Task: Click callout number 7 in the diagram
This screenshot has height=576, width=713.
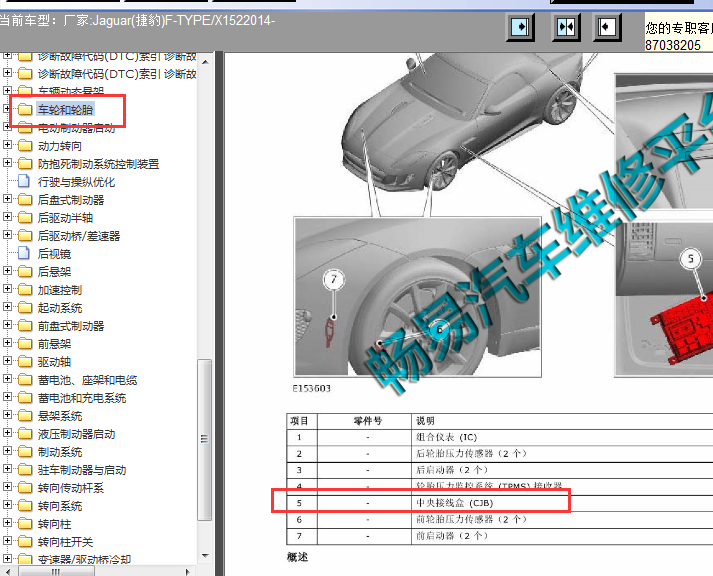Action: (333, 279)
